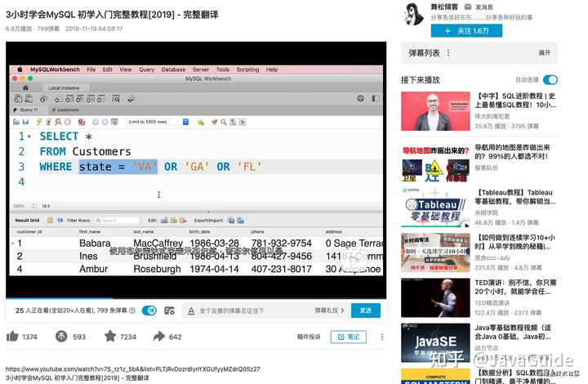Open TED演讲 recommended video thumbnail
The image size is (588, 384).
(x=435, y=297)
